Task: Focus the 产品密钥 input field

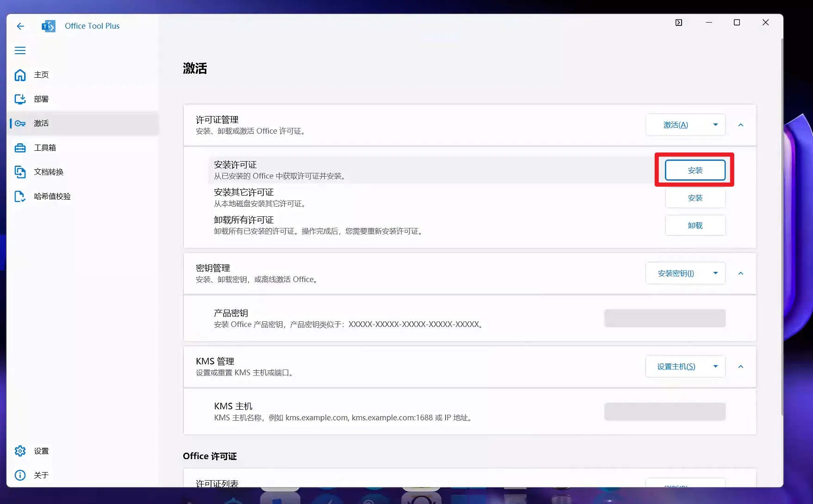Action: coord(665,318)
